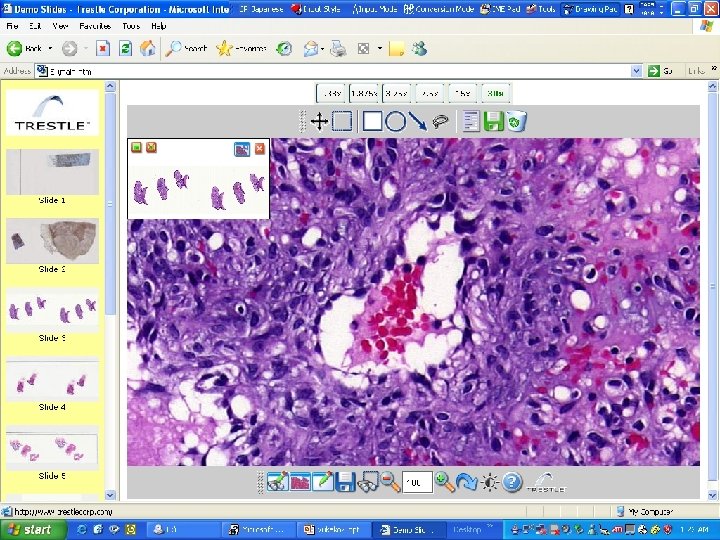720x540 pixels.
Task: Save annotations with green floppy disk
Action: tap(494, 122)
